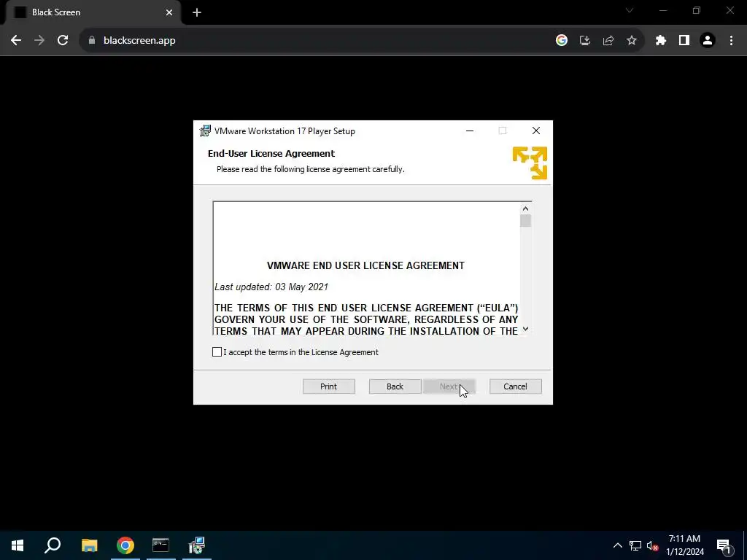This screenshot has width=747, height=560.
Task: Bookmark this page with the star
Action: click(632, 41)
